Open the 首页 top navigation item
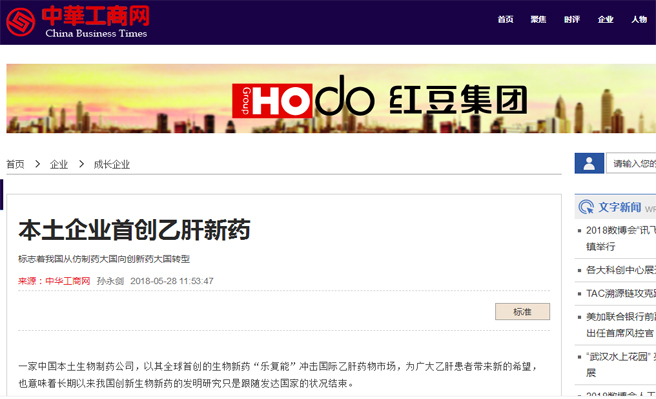This screenshot has height=399, width=656. point(505,20)
